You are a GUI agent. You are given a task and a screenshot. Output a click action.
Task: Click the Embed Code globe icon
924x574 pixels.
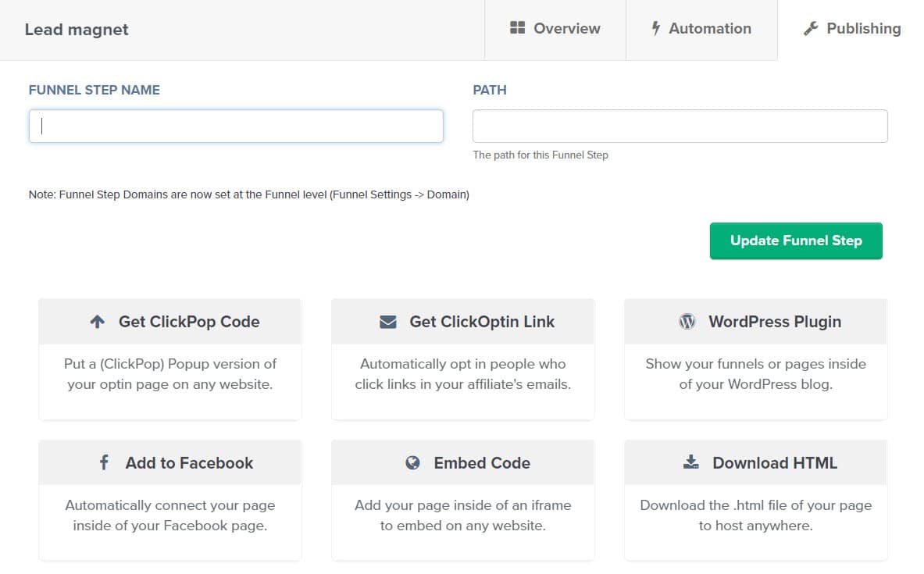[412, 462]
